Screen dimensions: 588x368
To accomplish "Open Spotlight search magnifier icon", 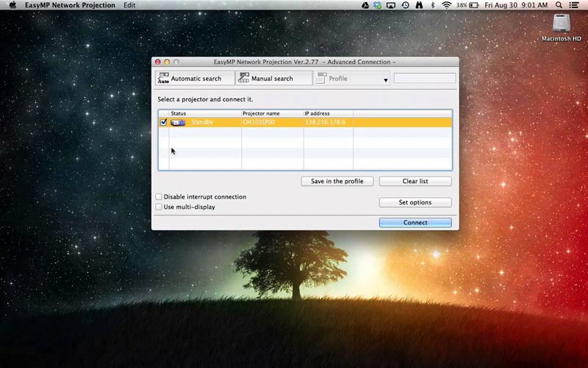I will click(559, 5).
